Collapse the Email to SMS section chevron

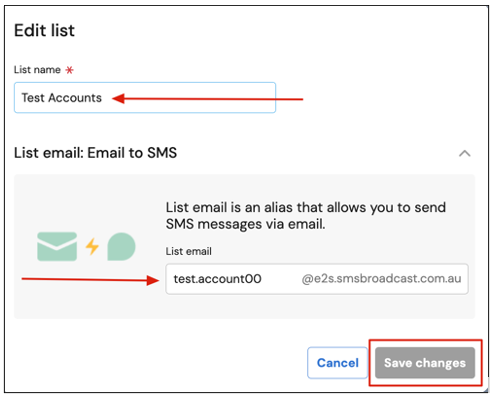pyautogui.click(x=464, y=154)
